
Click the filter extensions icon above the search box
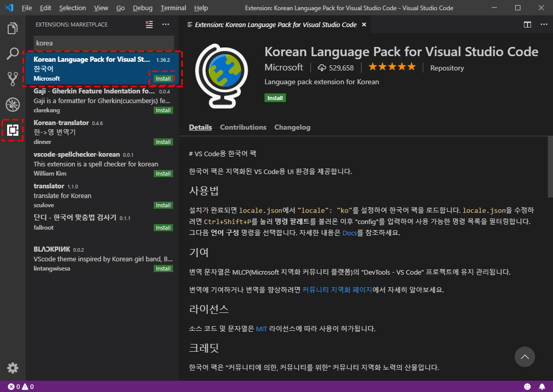pyautogui.click(x=149, y=24)
